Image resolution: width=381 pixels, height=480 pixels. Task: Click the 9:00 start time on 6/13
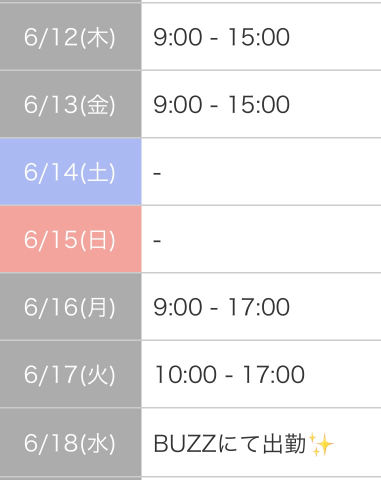[x=178, y=105]
